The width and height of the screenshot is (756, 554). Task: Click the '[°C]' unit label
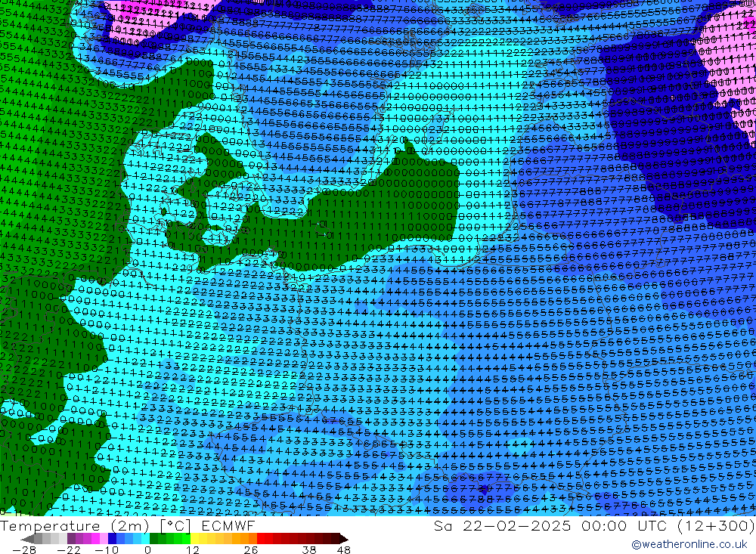[x=175, y=525]
